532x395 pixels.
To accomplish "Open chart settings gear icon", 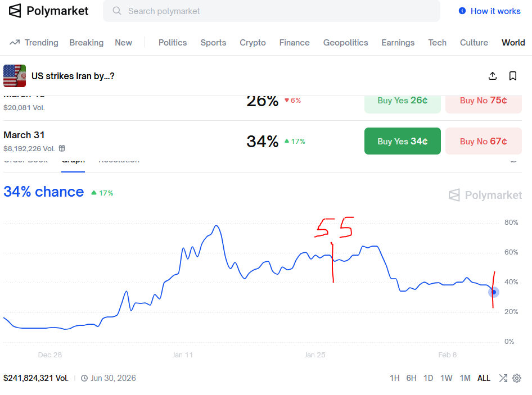I will tap(517, 378).
